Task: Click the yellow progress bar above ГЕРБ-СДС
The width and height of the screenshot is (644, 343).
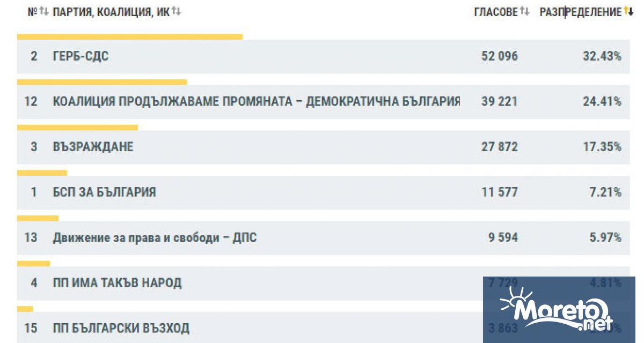Action: pyautogui.click(x=130, y=37)
